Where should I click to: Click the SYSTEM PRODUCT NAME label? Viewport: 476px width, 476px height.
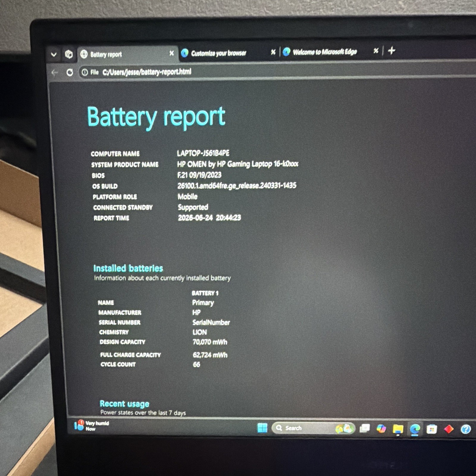[125, 165]
